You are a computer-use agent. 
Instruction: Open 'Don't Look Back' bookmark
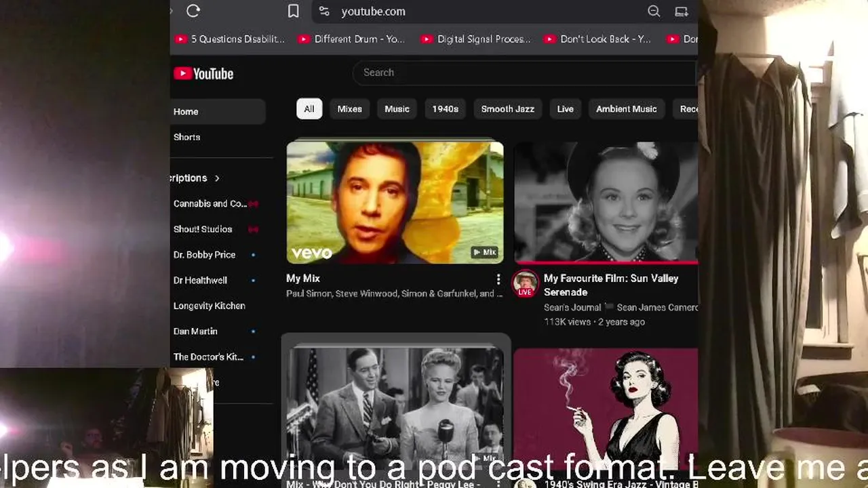(x=598, y=39)
